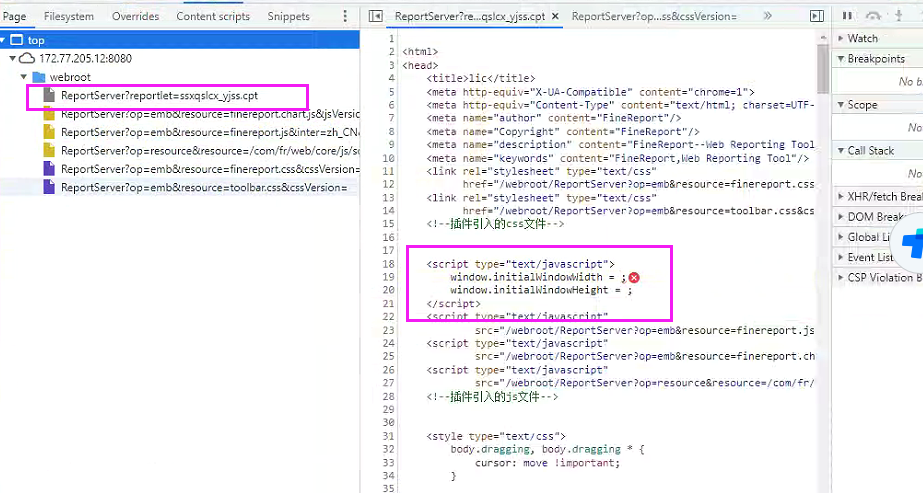Open the Content scripts tab
Image resolution: width=923 pixels, height=493 pixels.
coord(213,16)
